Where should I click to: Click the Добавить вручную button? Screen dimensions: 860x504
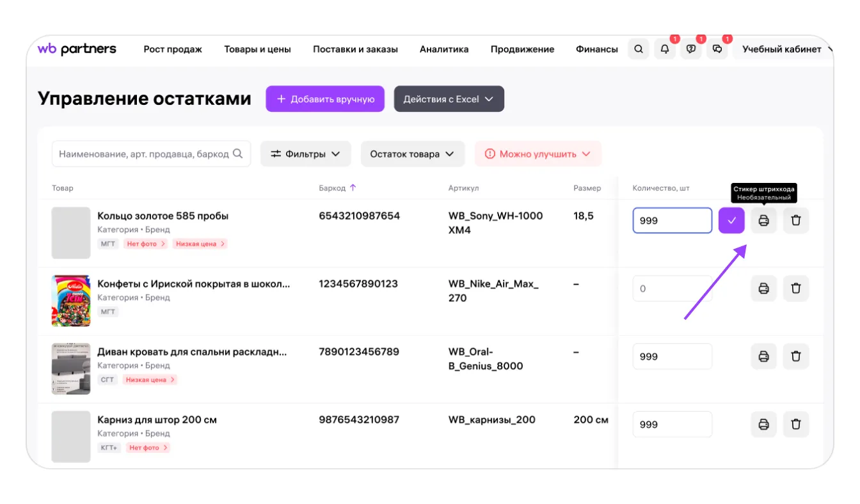325,99
